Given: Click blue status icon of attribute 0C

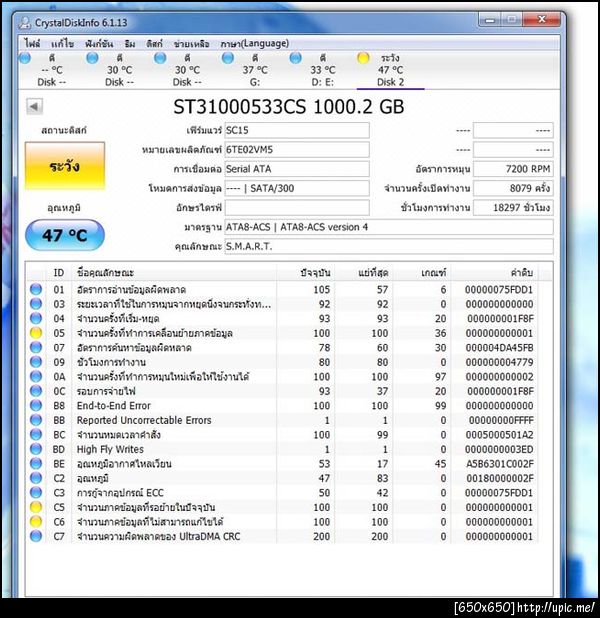Looking at the screenshot, I should (x=36, y=391).
